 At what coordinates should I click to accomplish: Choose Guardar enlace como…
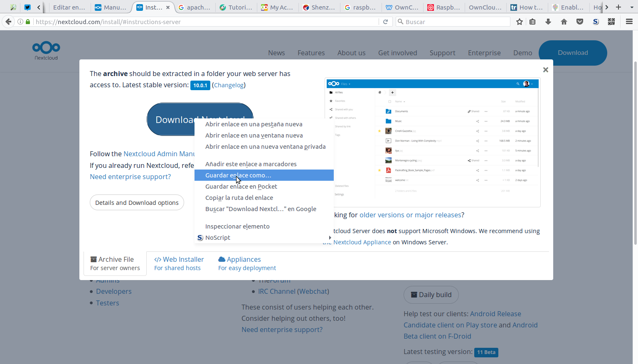click(264, 175)
